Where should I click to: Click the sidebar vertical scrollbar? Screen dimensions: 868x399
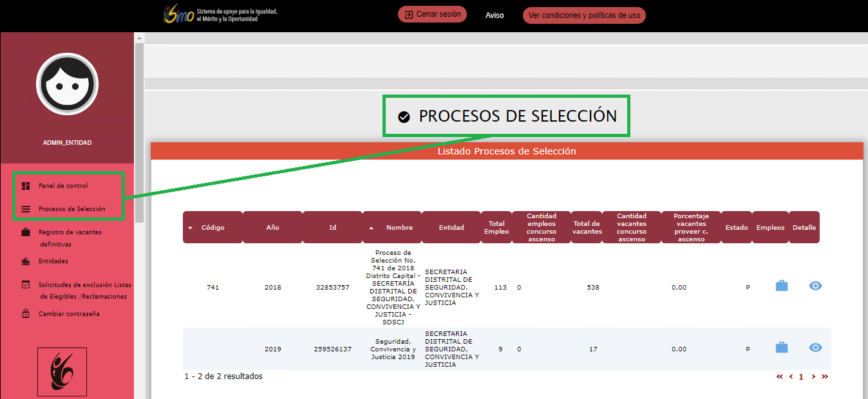(139, 129)
